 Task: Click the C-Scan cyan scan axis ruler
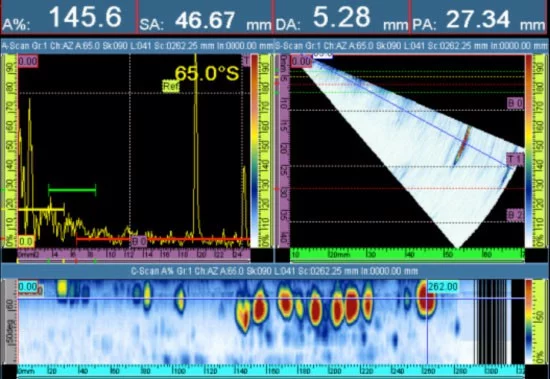[271, 371]
